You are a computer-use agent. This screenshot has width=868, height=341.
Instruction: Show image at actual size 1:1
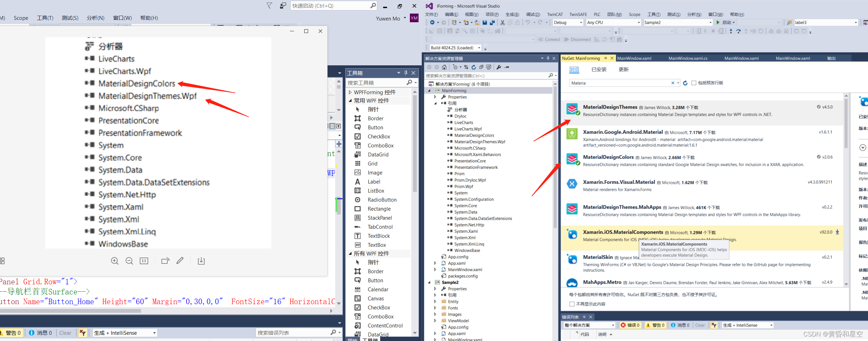[x=144, y=261]
